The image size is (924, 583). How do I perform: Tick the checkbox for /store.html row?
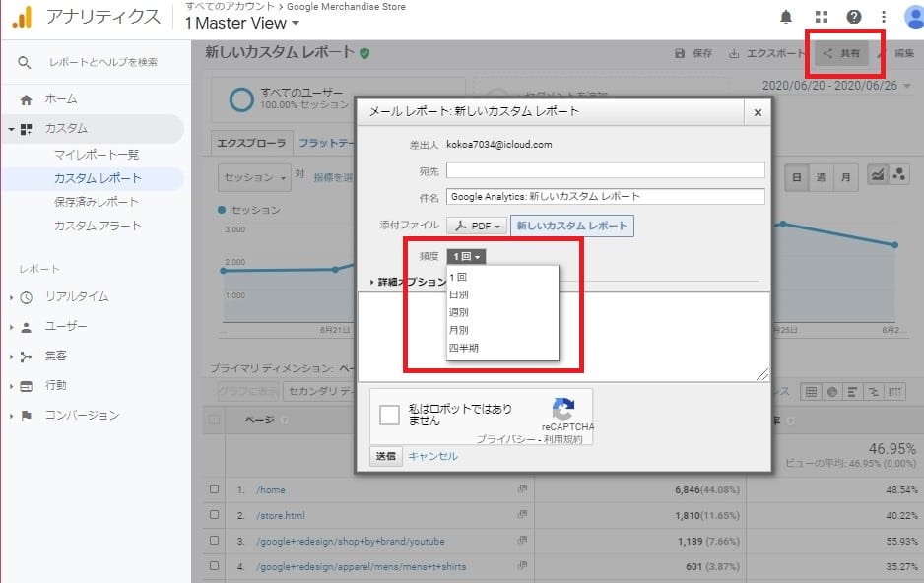point(215,514)
